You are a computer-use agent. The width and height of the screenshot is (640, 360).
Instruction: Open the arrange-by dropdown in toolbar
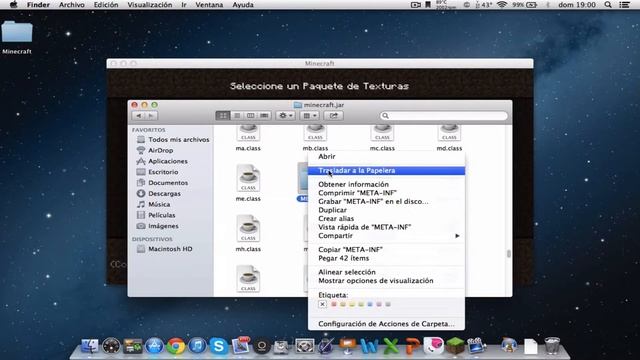pyautogui.click(x=309, y=116)
